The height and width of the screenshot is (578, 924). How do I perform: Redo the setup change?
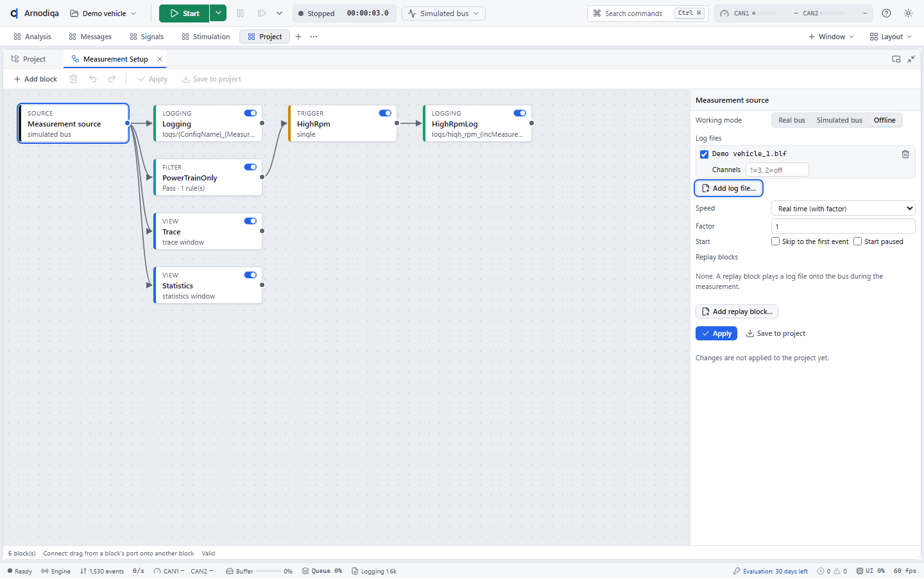(112, 79)
